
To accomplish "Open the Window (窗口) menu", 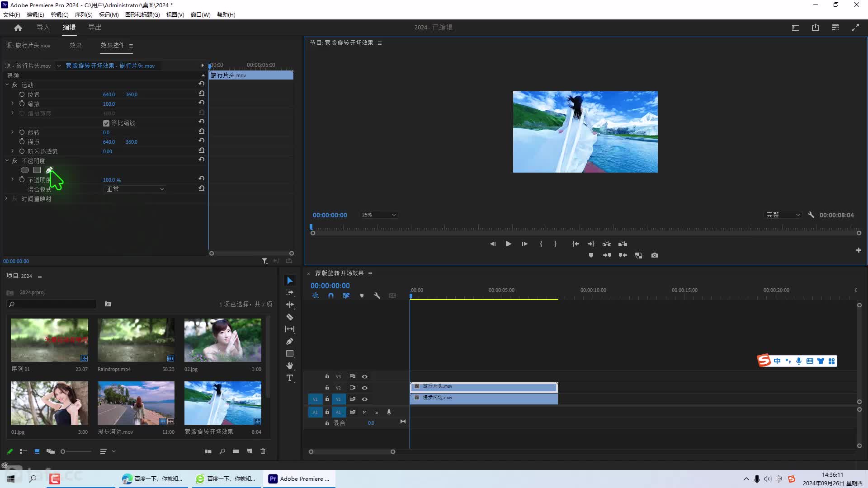I will 200,14.
